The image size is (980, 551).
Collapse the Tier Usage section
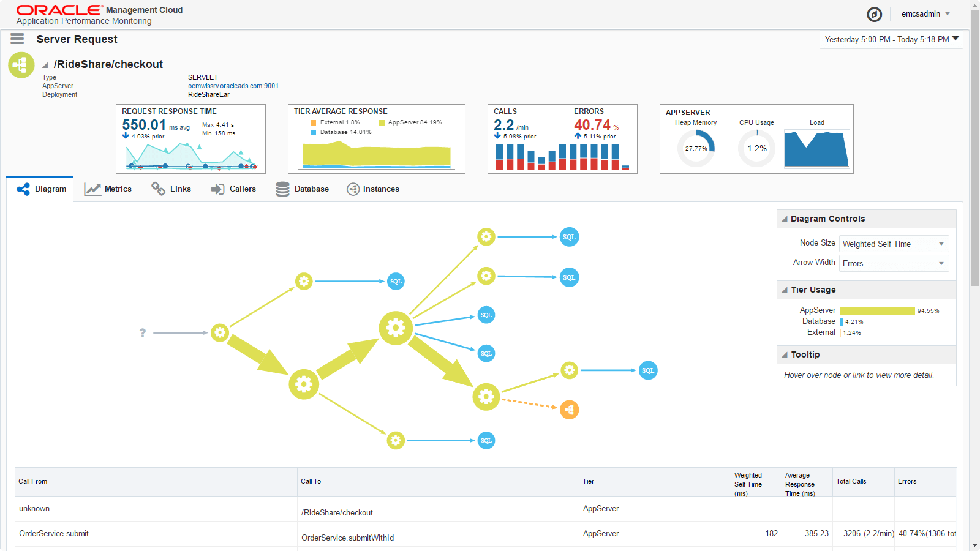785,290
